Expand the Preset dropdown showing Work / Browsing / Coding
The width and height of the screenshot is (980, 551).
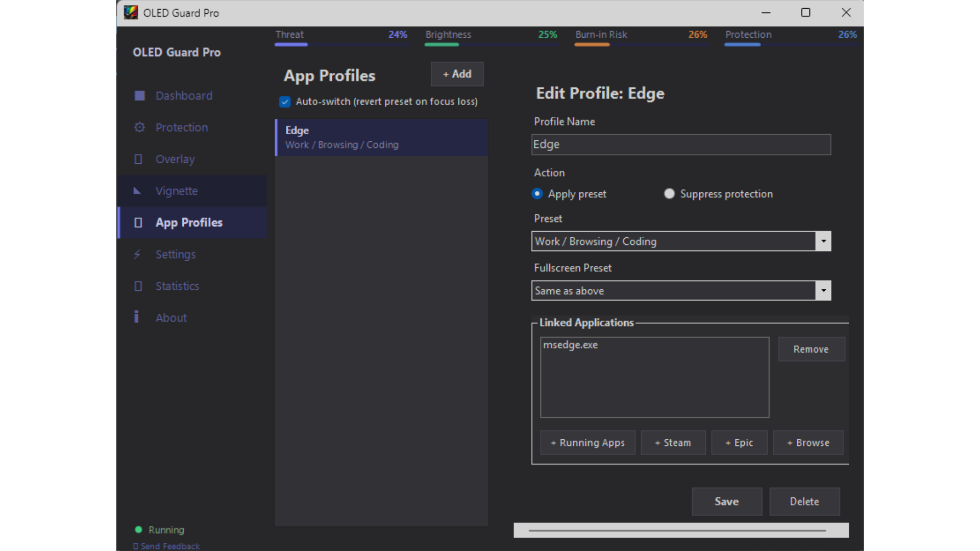pyautogui.click(x=823, y=241)
